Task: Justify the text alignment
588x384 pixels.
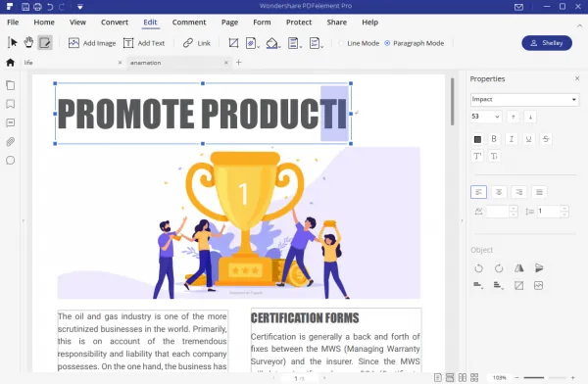Action: [x=539, y=192]
